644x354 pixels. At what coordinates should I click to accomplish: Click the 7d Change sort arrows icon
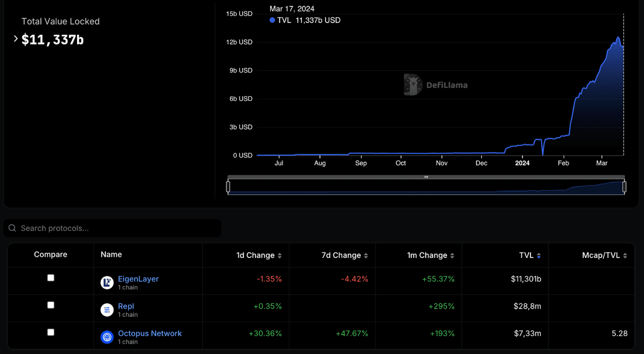pos(366,256)
